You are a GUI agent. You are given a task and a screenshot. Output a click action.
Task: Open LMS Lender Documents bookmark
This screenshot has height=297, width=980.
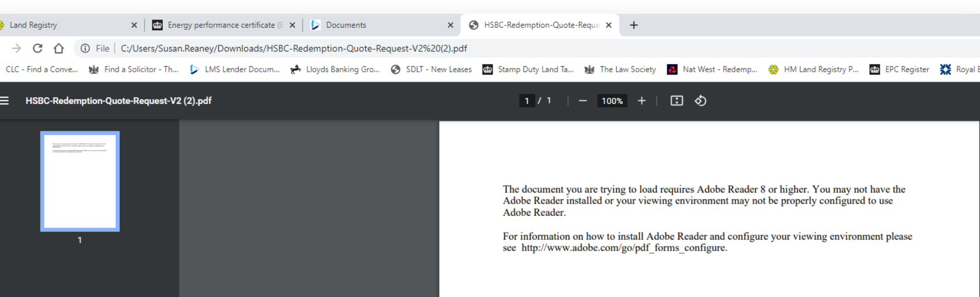(x=234, y=70)
